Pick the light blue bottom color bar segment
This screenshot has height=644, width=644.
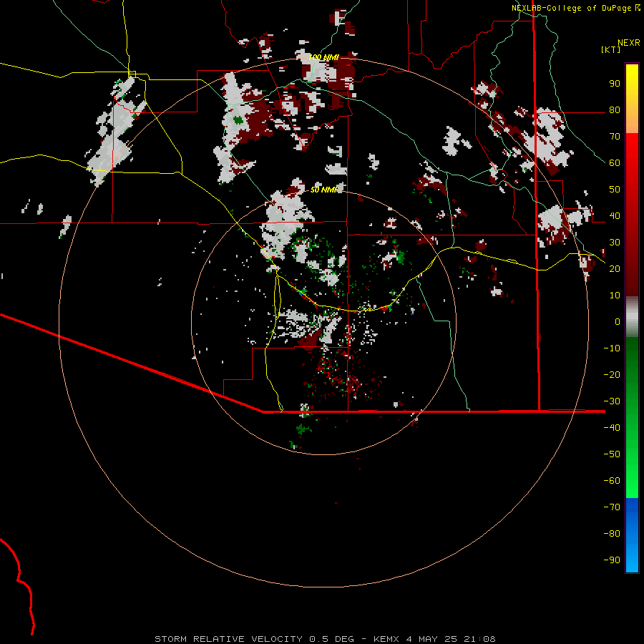pyautogui.click(x=632, y=559)
